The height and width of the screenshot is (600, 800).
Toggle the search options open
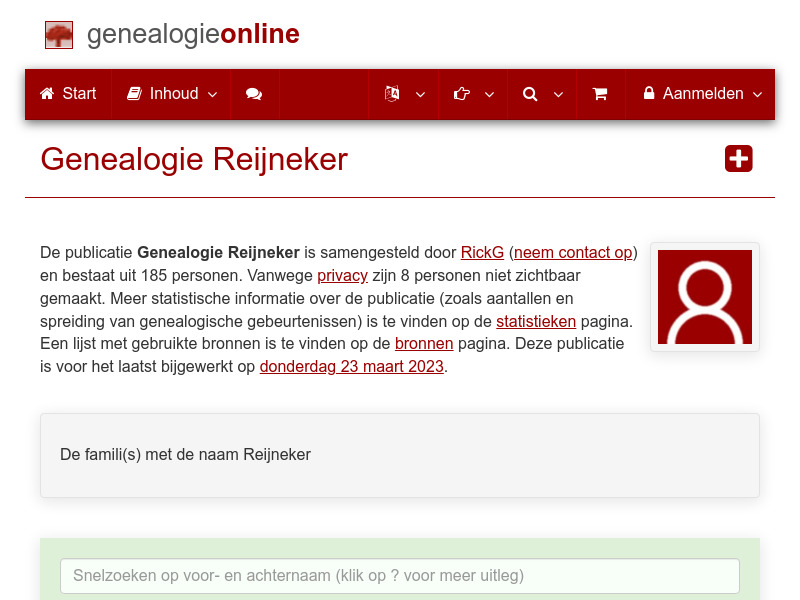pos(558,95)
